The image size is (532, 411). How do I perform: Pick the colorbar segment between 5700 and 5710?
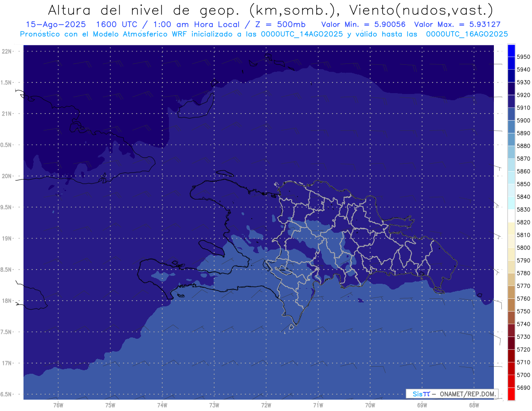pyautogui.click(x=511, y=368)
